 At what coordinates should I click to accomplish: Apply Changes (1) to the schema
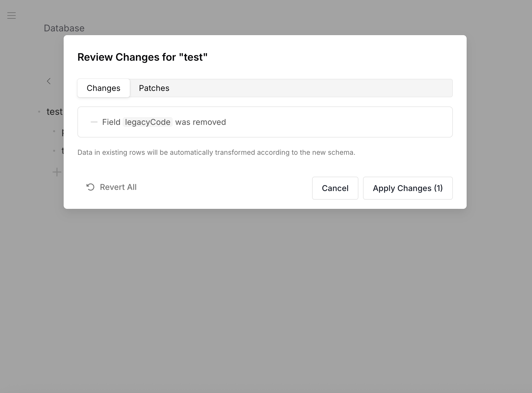pyautogui.click(x=408, y=188)
